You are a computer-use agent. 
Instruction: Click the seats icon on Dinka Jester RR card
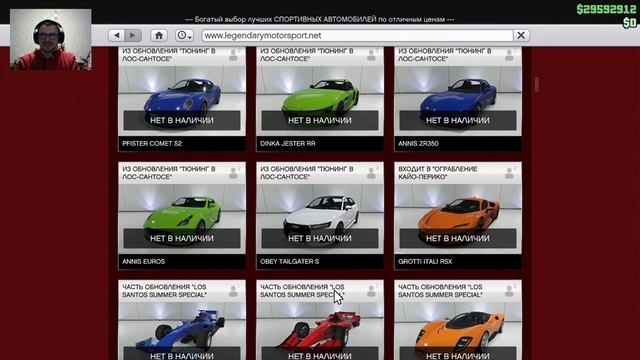(371, 55)
